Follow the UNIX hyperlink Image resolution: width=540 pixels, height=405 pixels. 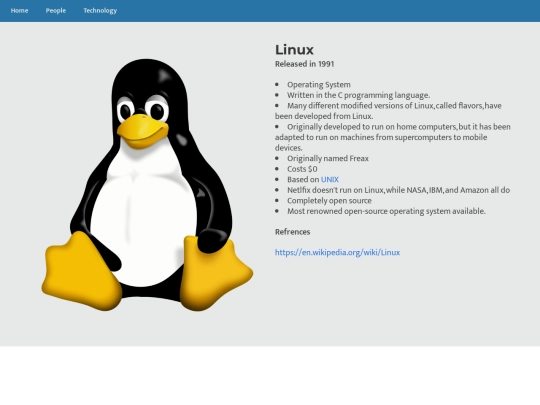[x=330, y=179]
